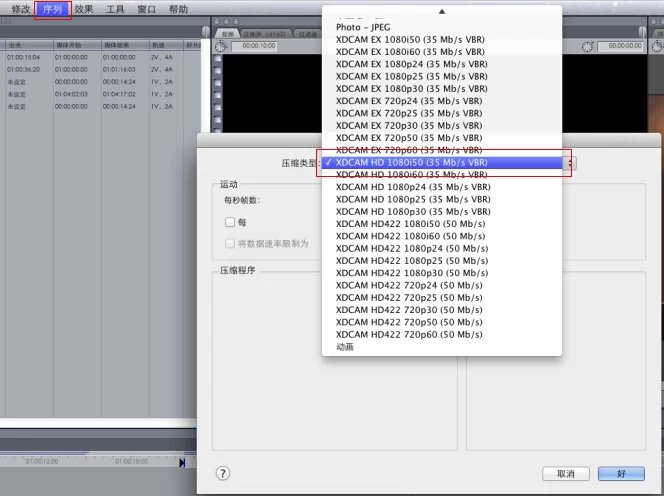Choose XDCAM HD 1080p30 (35 Mb/s VBR)
The width and height of the screenshot is (664, 496).
point(442,211)
